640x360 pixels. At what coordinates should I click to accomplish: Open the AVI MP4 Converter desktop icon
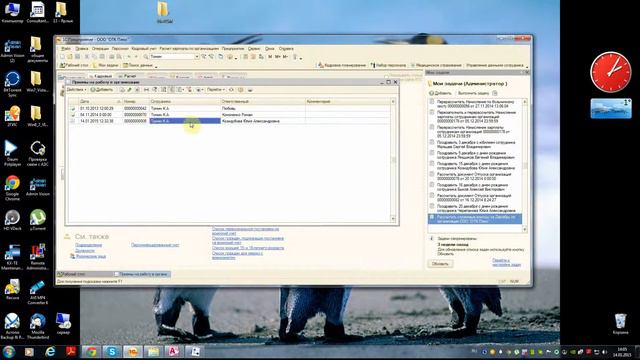point(38,292)
